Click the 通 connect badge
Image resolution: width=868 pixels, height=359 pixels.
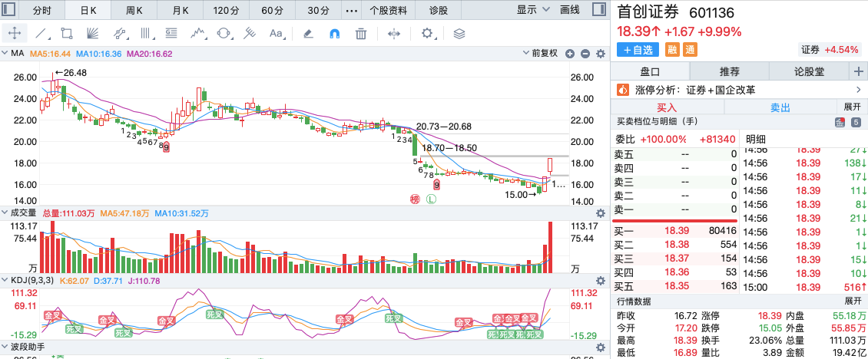(x=690, y=49)
